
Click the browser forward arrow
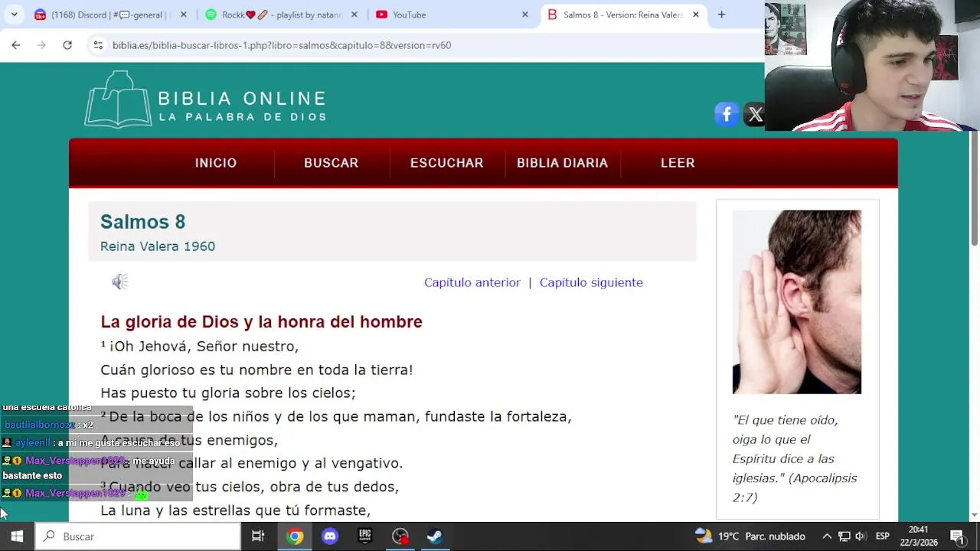click(41, 45)
